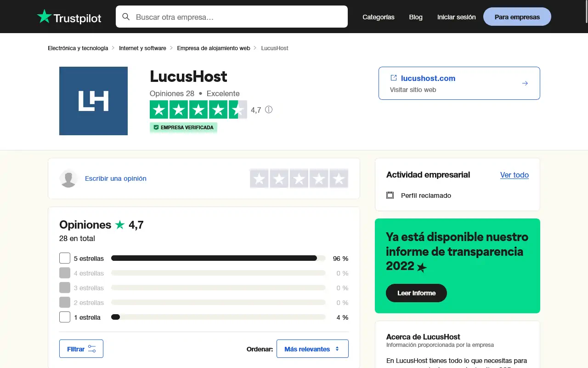Click the 28 en total text
The width and height of the screenshot is (588, 368).
coord(77,238)
